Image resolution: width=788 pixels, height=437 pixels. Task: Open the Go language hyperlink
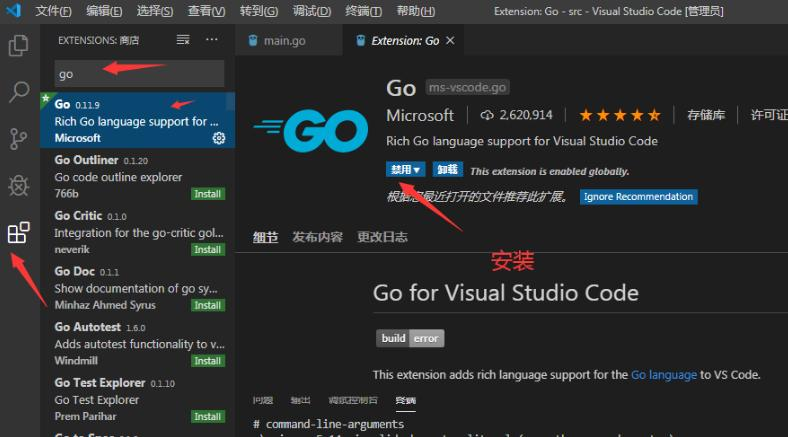tap(664, 375)
